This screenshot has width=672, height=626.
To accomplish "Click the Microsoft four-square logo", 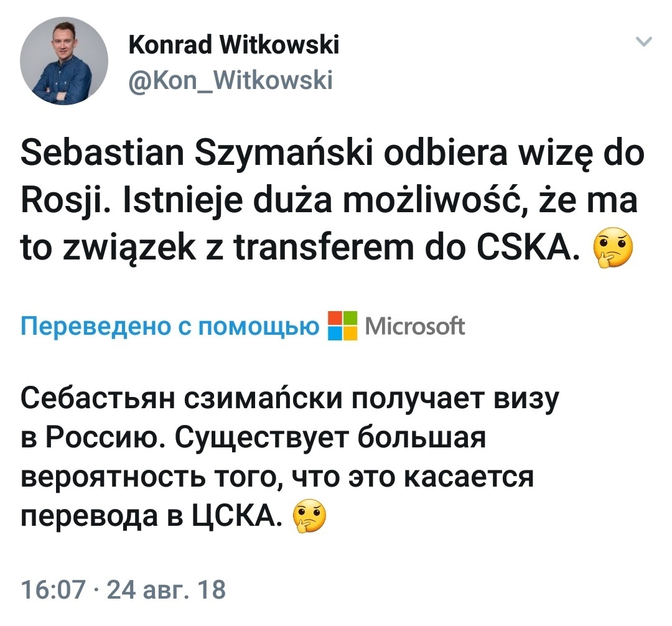I will [343, 325].
